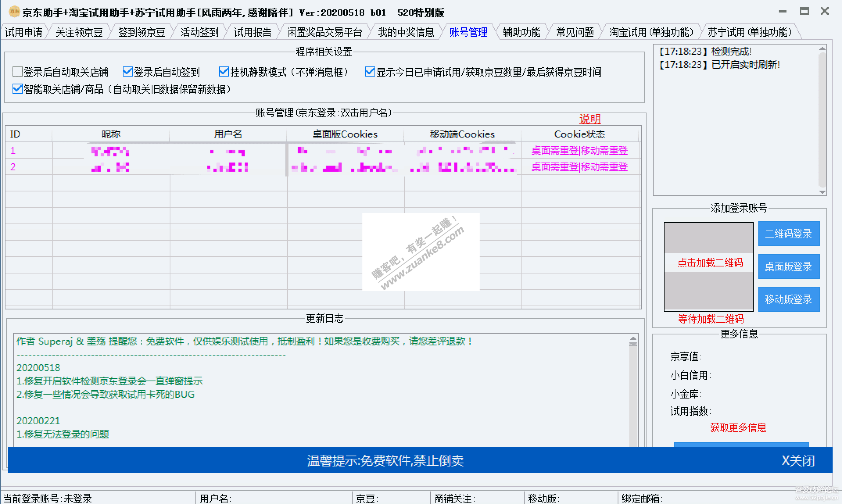Click log panel scroll-down arrow
The height and width of the screenshot is (504, 842).
[x=822, y=192]
